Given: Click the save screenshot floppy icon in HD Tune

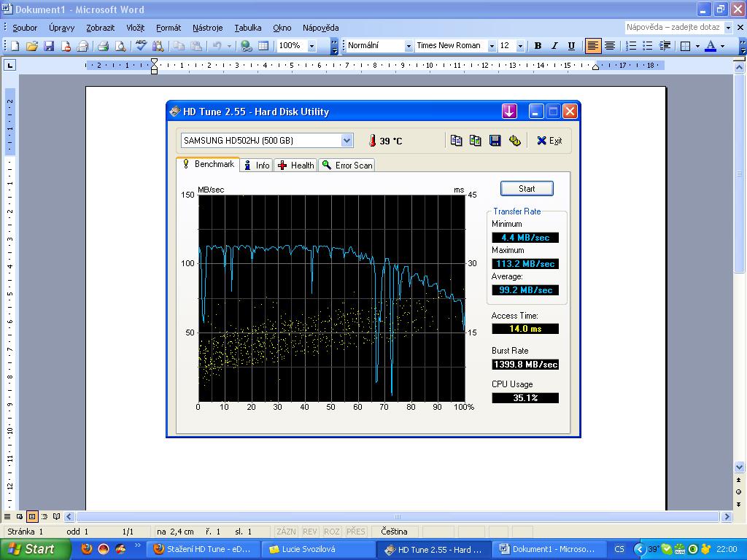Looking at the screenshot, I should point(495,141).
